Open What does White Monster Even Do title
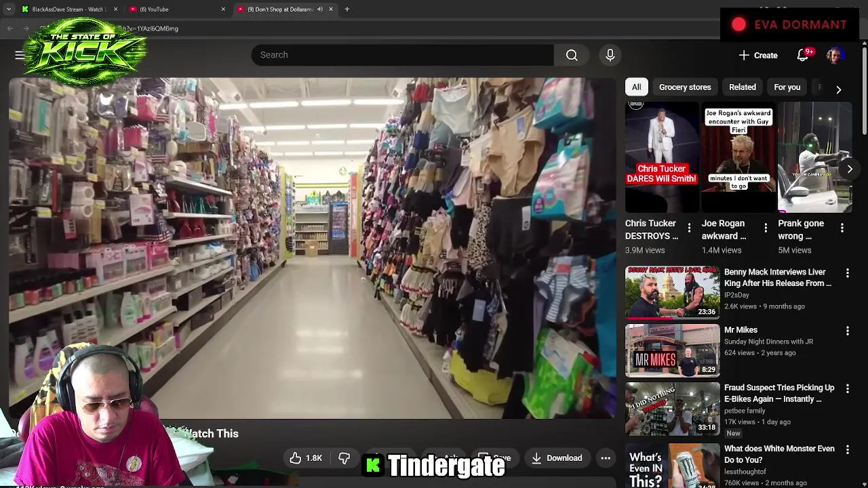The height and width of the screenshot is (488, 868). click(779, 454)
